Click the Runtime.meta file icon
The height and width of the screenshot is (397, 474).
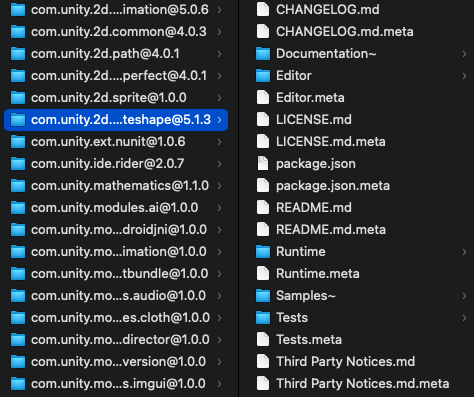[x=263, y=274]
